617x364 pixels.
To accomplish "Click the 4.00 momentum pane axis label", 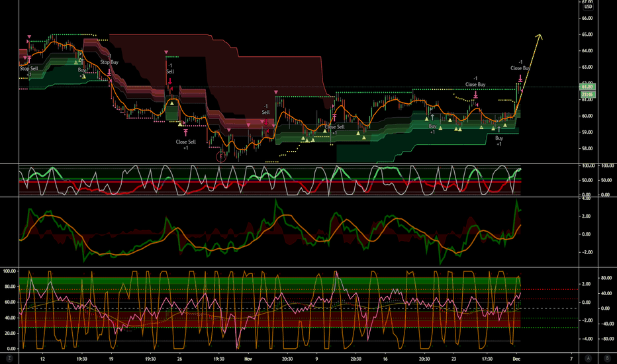I will 586,199.
